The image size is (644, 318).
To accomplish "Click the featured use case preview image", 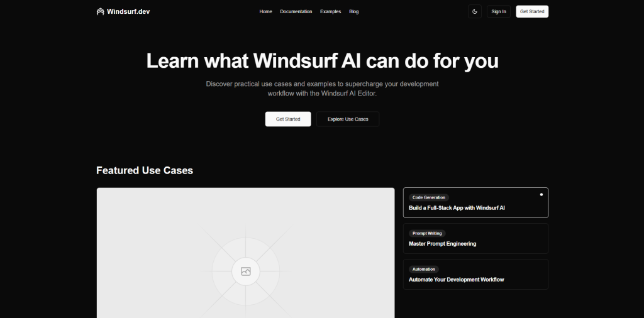I will tap(246, 253).
